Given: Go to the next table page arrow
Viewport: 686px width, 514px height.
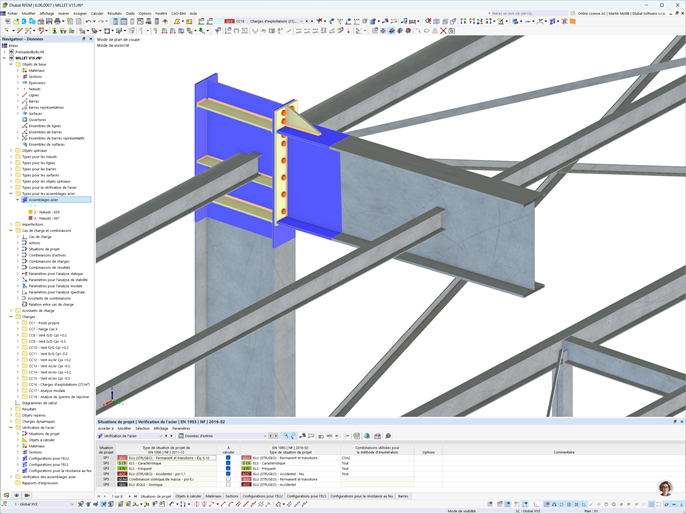Looking at the screenshot, I should pos(130,496).
